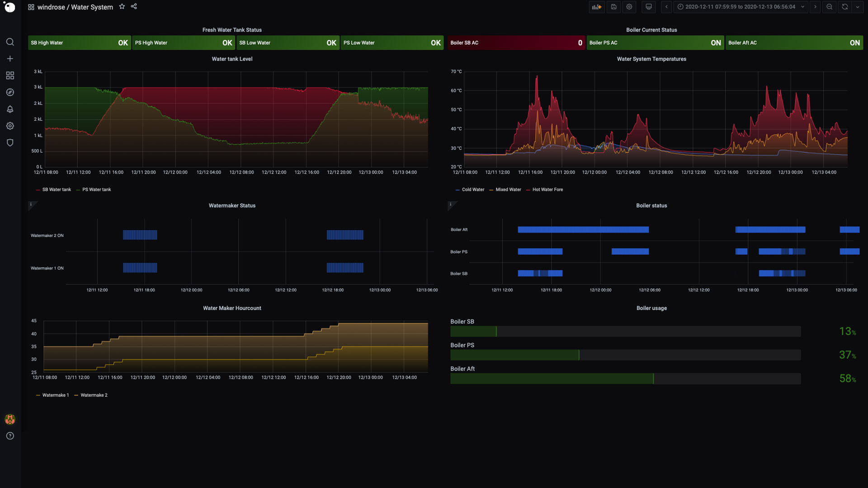The height and width of the screenshot is (488, 868).
Task: Open the Server Admin shield menu
Action: (x=10, y=143)
